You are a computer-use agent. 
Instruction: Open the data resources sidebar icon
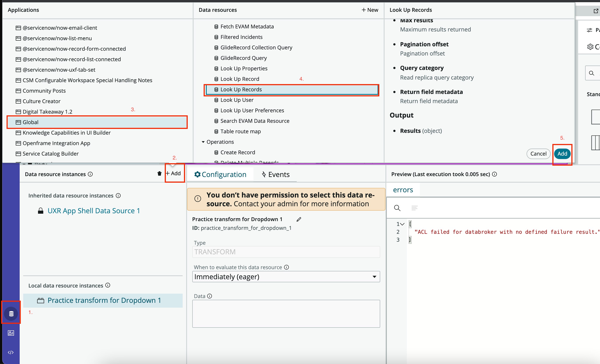coord(11,314)
